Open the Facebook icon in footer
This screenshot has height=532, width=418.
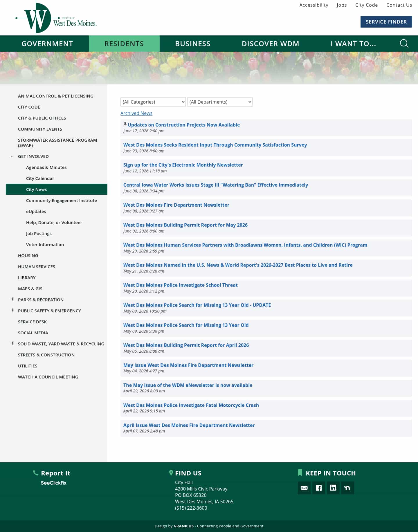click(318, 488)
